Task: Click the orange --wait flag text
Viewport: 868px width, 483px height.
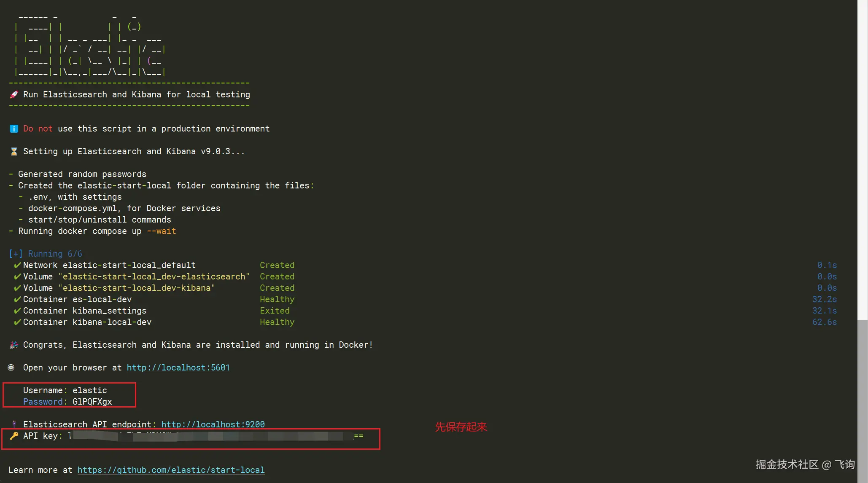Action: (162, 231)
